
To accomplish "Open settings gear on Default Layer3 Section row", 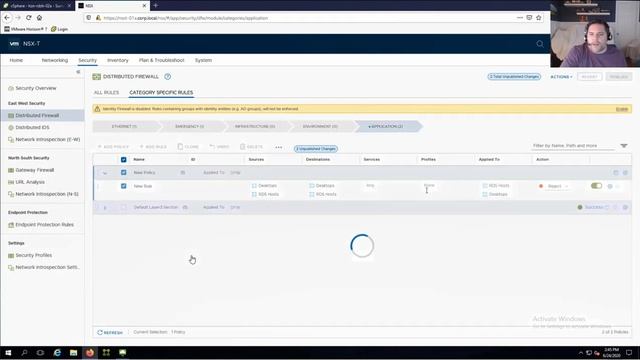I will point(625,207).
